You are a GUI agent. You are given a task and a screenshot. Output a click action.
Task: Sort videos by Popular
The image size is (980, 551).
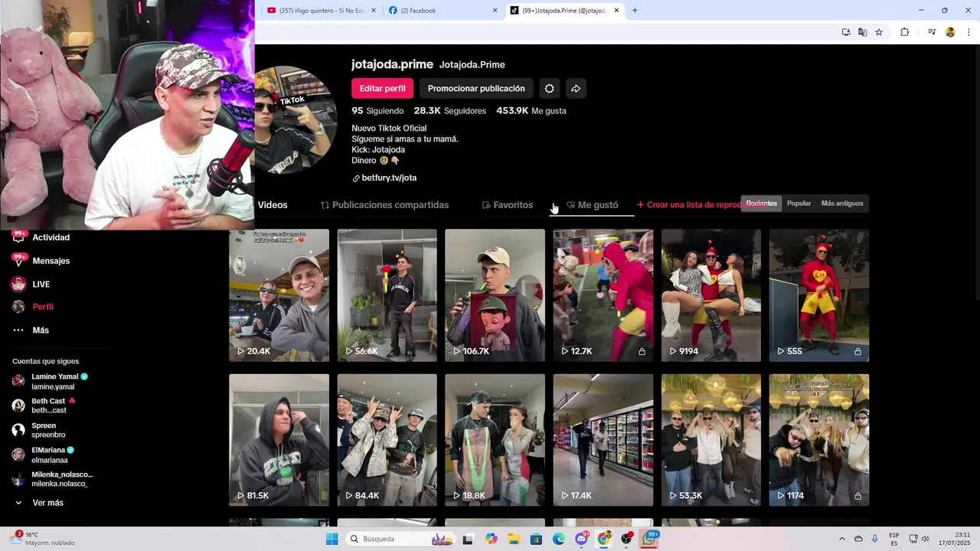(799, 204)
